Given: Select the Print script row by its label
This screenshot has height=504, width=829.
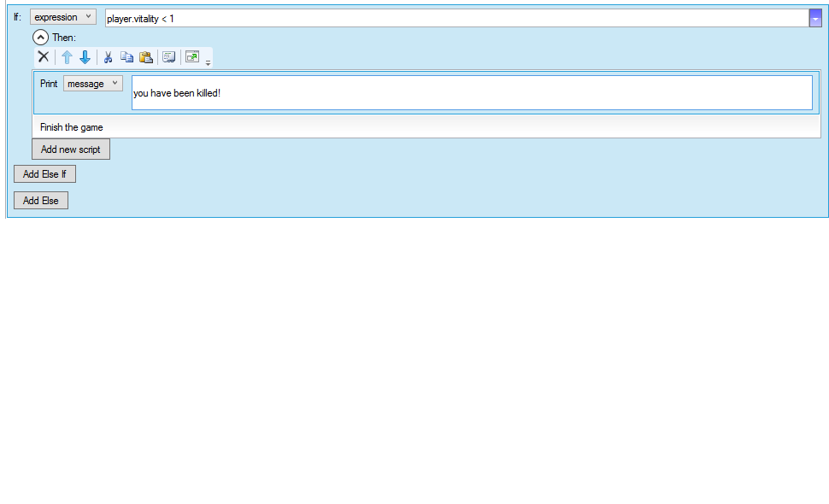Looking at the screenshot, I should [49, 84].
